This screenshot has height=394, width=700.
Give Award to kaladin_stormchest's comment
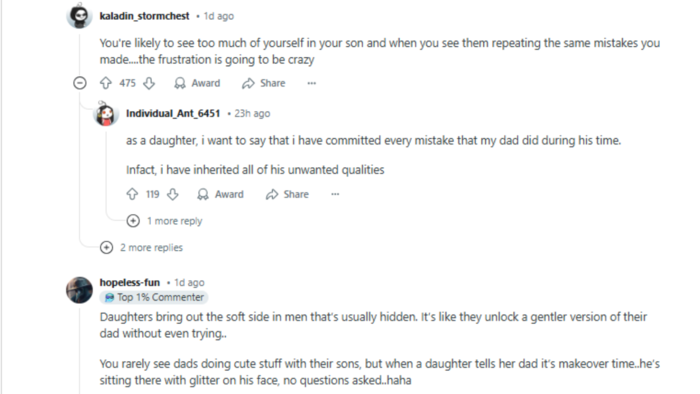coord(197,83)
